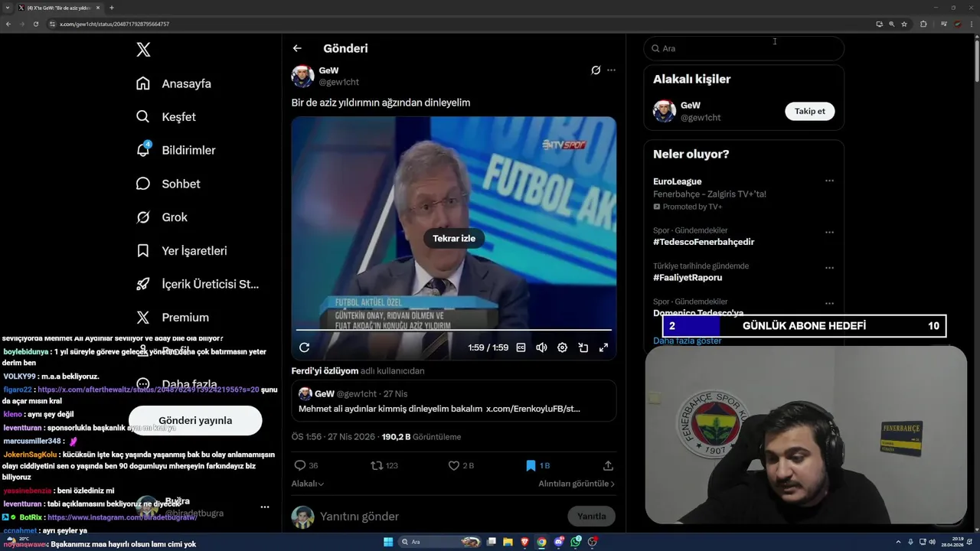Click Grok icon on the post header

(596, 70)
